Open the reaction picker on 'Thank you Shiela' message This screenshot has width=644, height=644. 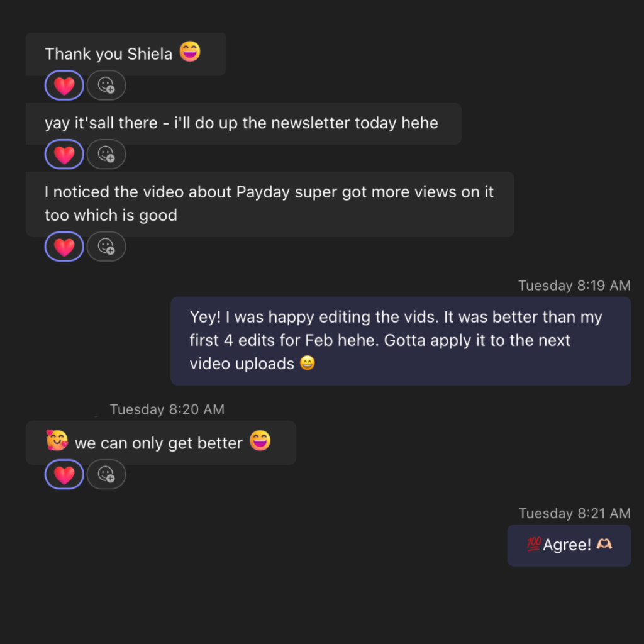pyautogui.click(x=106, y=85)
